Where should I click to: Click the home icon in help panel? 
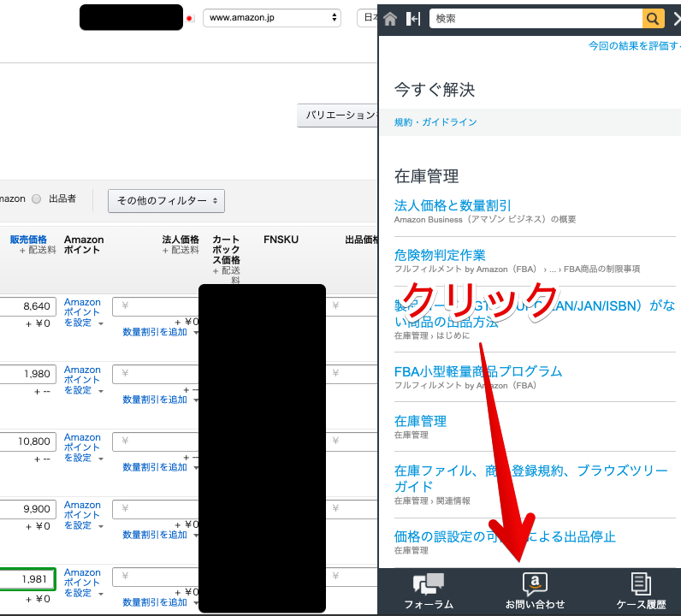click(390, 19)
